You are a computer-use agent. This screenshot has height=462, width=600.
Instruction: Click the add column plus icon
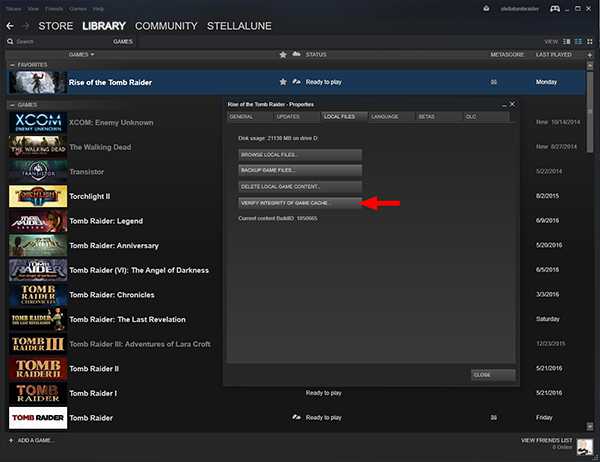pos(590,55)
